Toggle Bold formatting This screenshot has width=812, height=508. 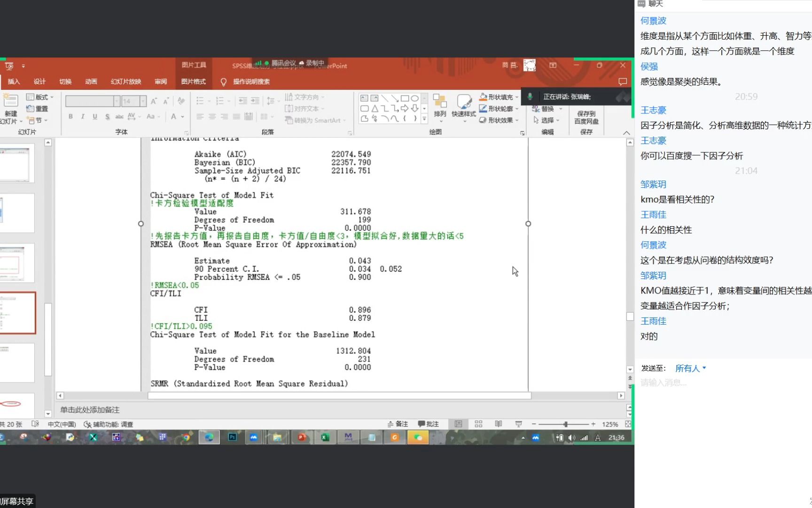coord(70,116)
